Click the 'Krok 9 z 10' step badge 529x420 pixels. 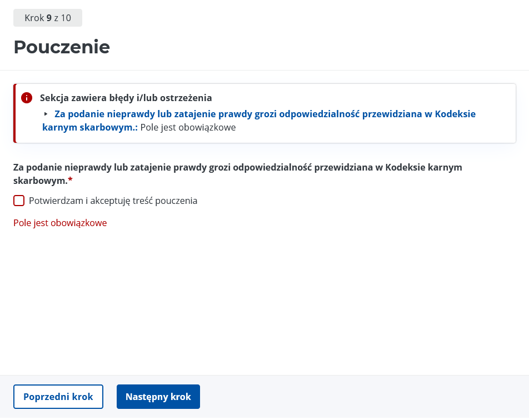[48, 18]
